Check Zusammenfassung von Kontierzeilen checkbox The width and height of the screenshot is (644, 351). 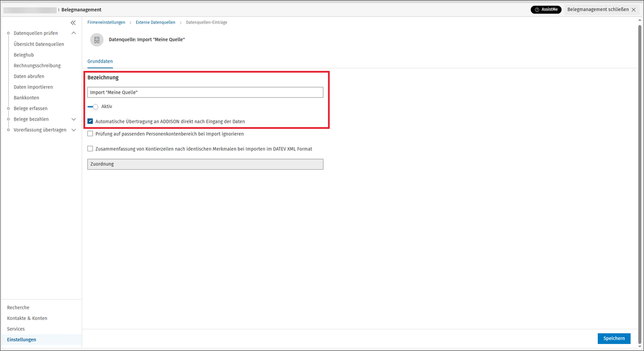(90, 149)
